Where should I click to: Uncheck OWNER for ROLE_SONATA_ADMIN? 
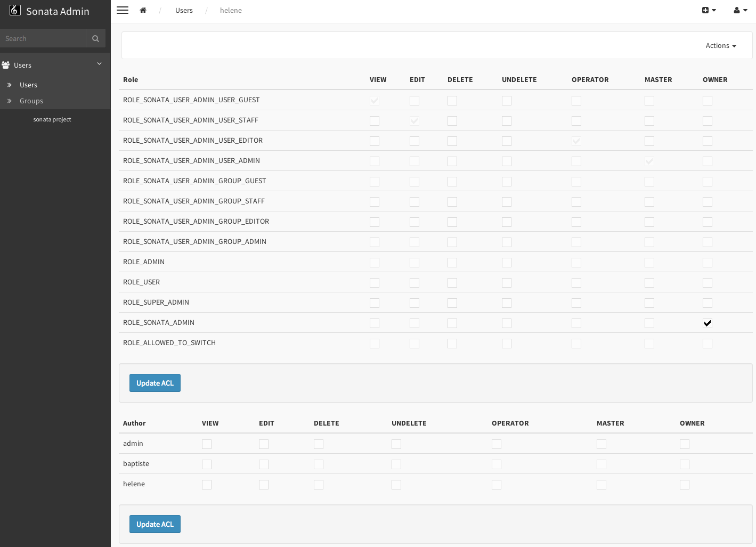[707, 323]
